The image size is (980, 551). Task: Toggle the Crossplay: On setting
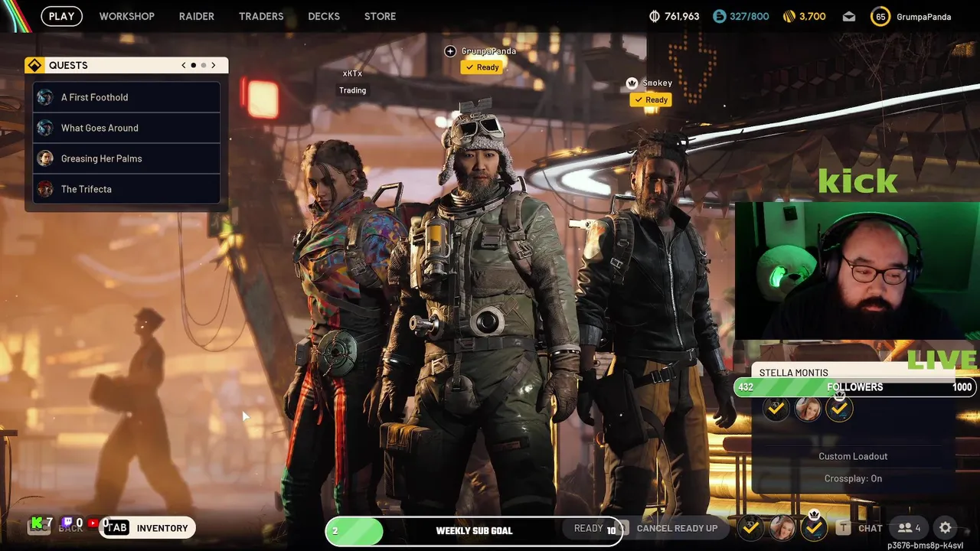pyautogui.click(x=853, y=478)
